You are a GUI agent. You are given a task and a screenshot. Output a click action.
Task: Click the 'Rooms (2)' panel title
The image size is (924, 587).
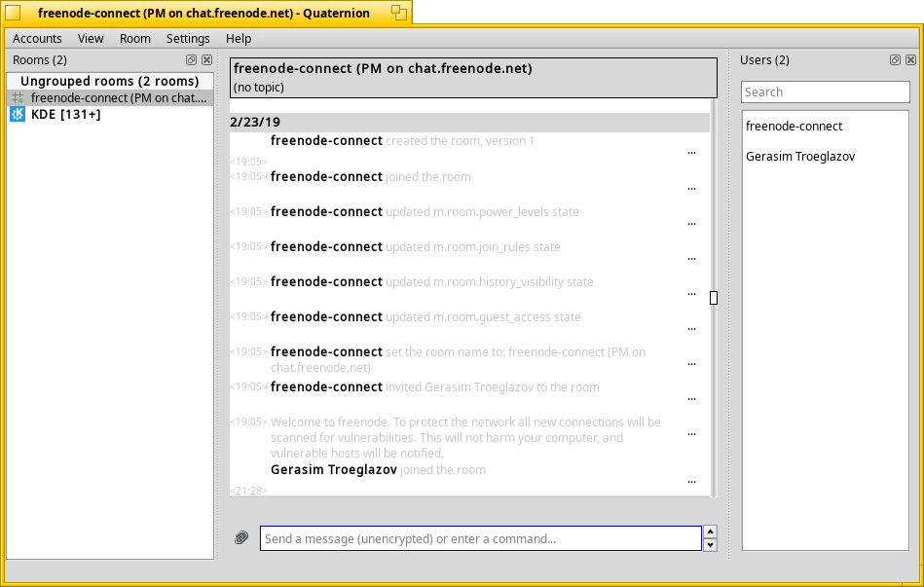[40, 60]
